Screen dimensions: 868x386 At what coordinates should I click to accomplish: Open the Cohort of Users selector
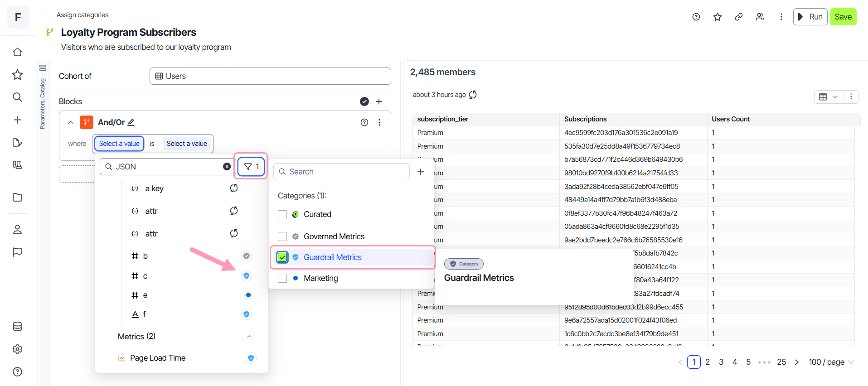tap(270, 76)
